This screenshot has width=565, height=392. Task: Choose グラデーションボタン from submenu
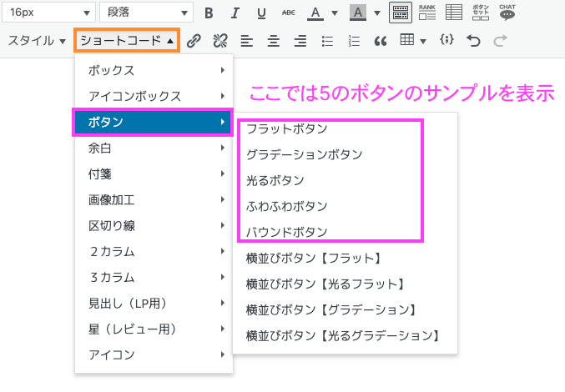coord(346,154)
